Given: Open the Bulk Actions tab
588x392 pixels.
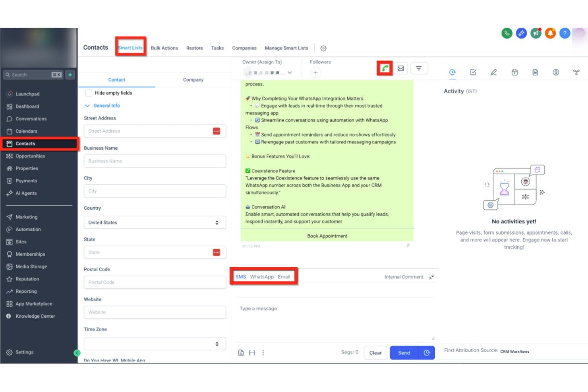Looking at the screenshot, I should 164,48.
